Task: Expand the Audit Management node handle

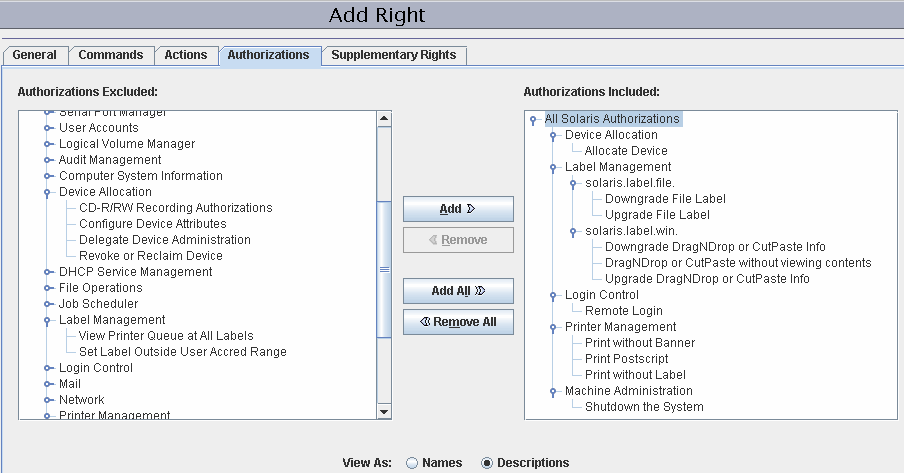Action: pos(47,160)
